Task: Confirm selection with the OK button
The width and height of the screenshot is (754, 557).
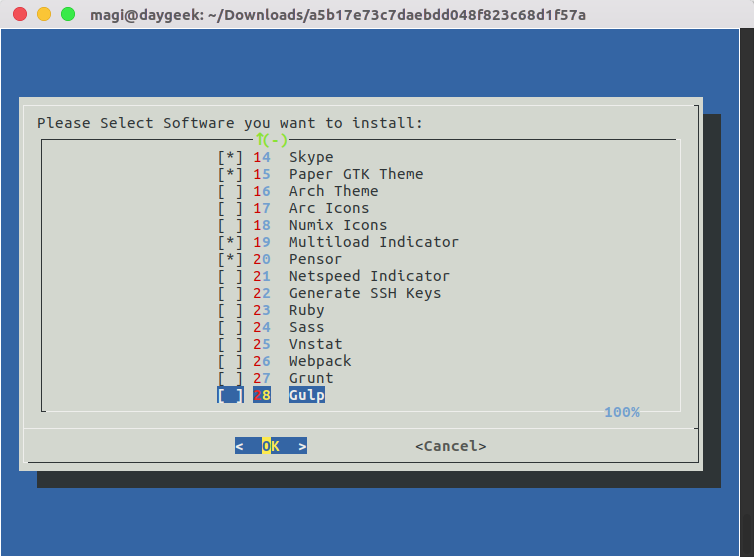Action: (x=271, y=446)
